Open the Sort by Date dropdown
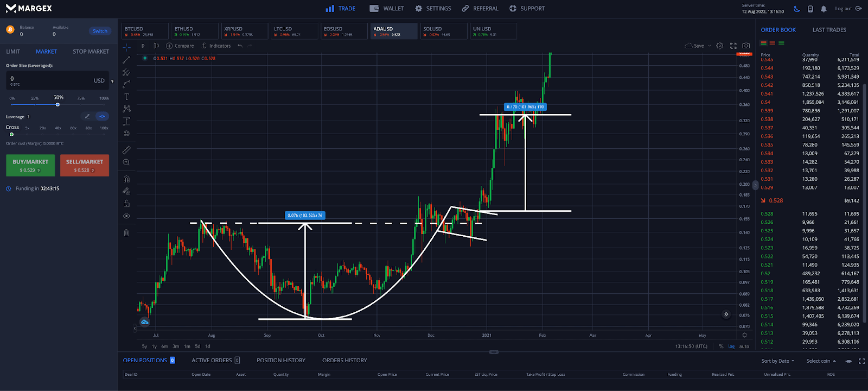 777,361
